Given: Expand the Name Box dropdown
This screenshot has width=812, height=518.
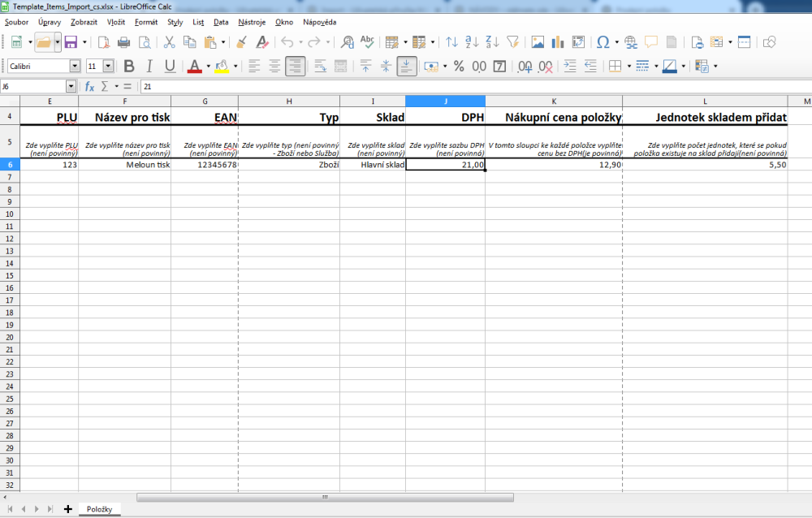Looking at the screenshot, I should tap(71, 87).
